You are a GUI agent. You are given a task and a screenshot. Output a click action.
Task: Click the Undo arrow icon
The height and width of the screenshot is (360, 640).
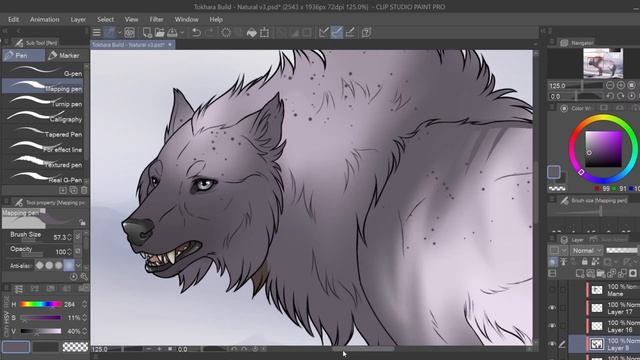tap(196, 33)
